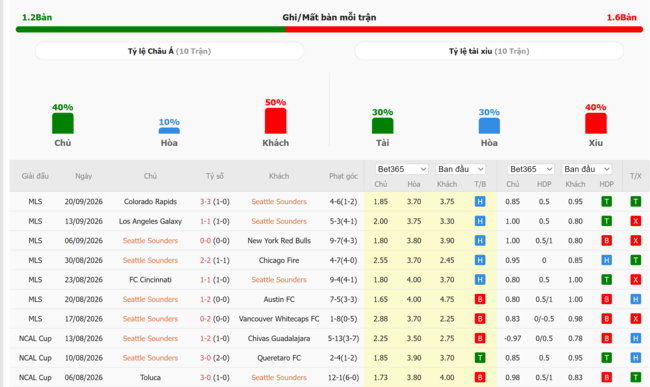Image resolution: width=650 pixels, height=387 pixels.
Task: Click red B T/B badge in Vancouver Whitecaps row
Action: (x=480, y=319)
